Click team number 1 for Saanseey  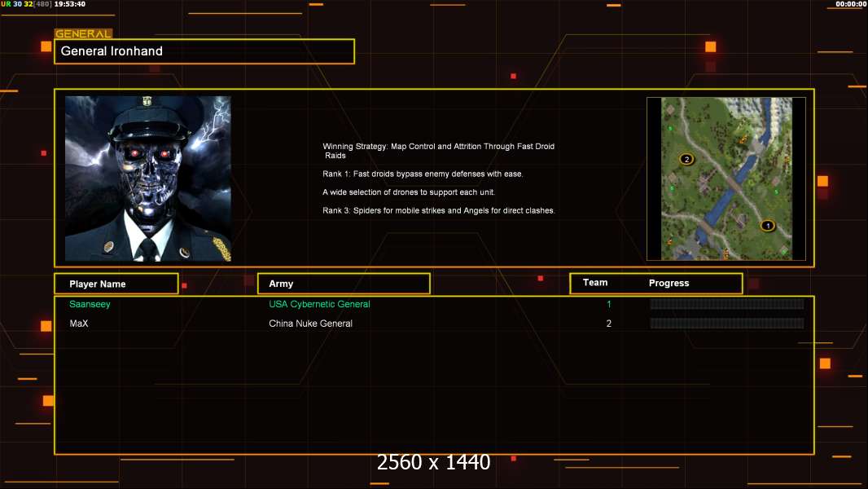tap(609, 304)
